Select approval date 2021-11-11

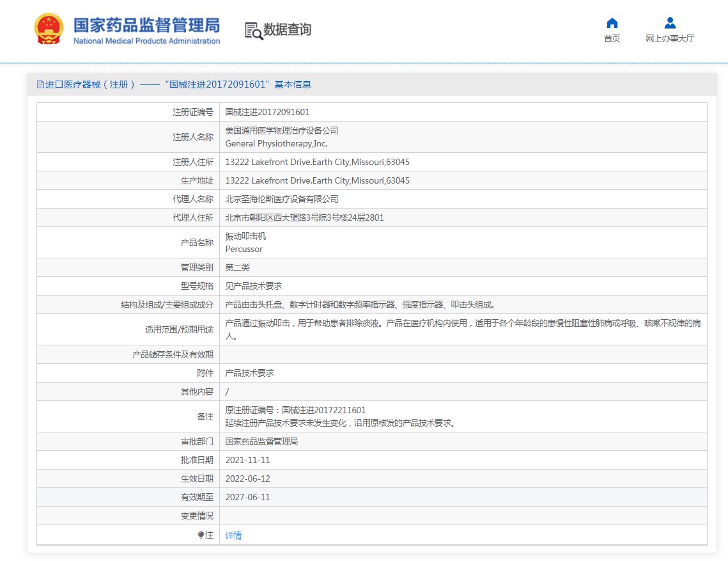click(247, 460)
